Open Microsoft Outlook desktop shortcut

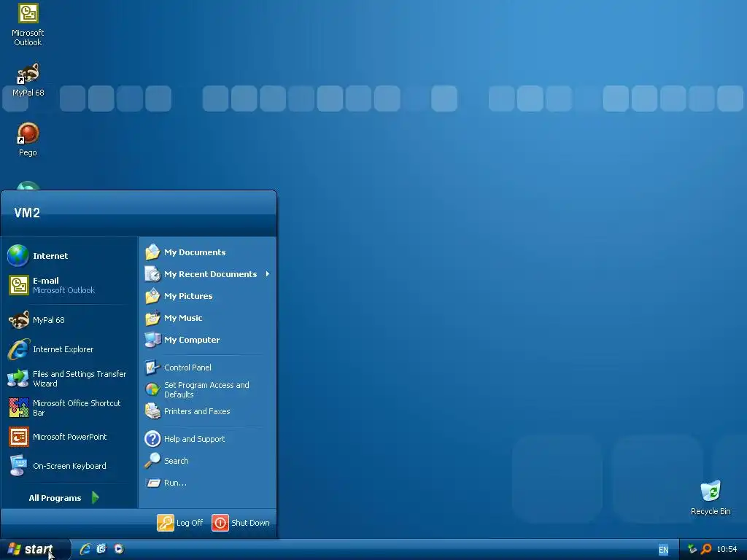[x=28, y=25]
